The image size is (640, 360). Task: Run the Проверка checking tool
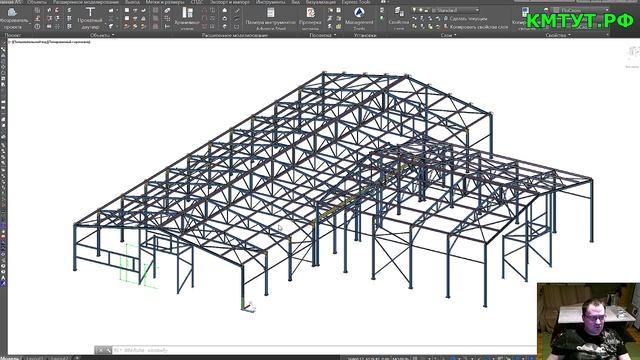(x=310, y=18)
